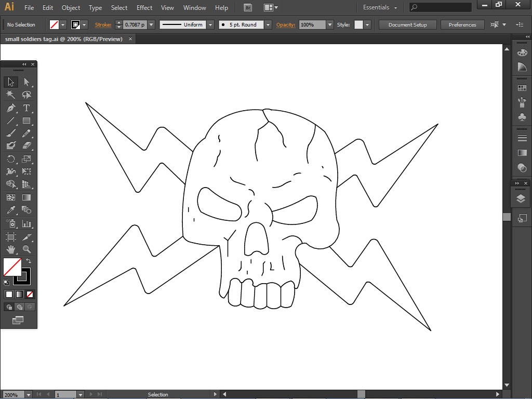Open the Layers panel icon
The width and height of the screenshot is (532, 399).
click(521, 199)
